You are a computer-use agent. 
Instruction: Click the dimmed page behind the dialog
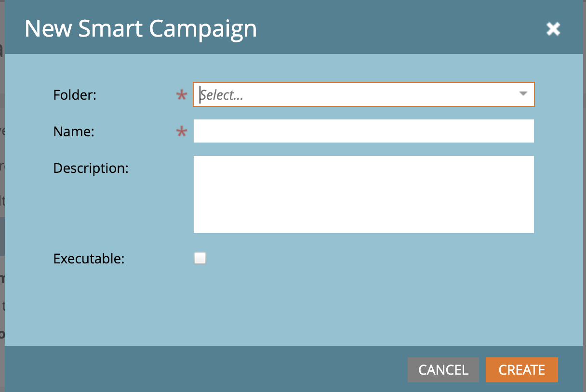tap(2, 193)
